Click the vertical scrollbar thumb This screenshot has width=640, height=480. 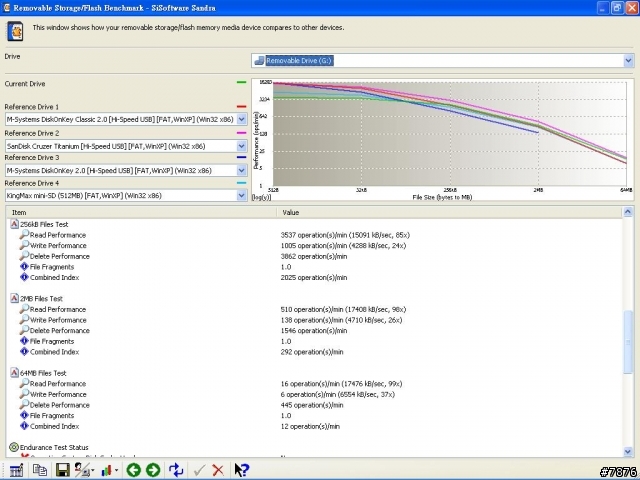pyautogui.click(x=628, y=342)
